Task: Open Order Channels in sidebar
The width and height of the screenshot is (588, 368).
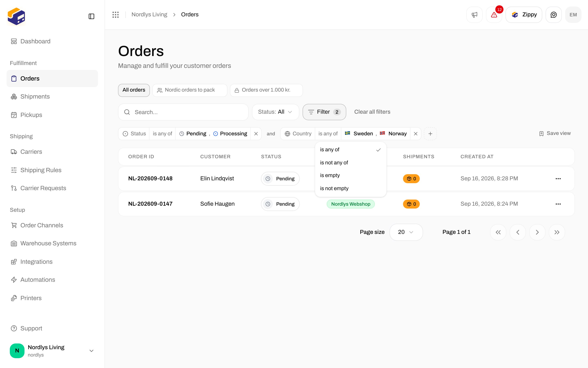Action: (x=52, y=225)
